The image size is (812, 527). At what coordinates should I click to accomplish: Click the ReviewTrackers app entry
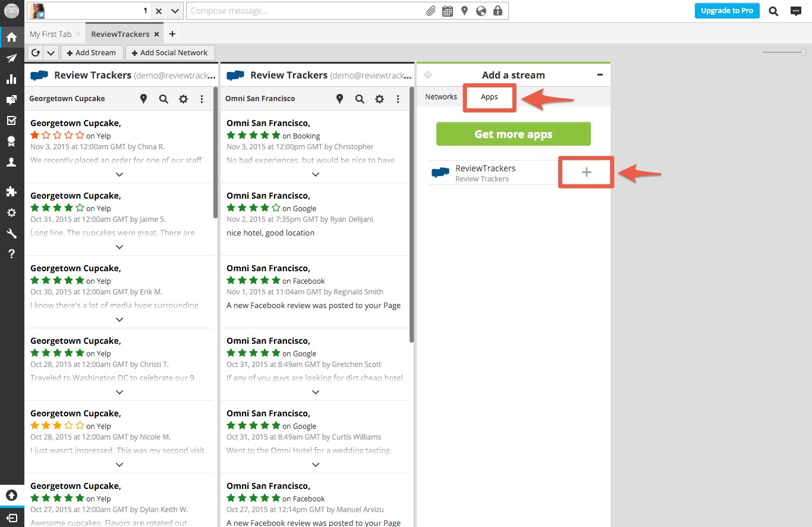click(x=493, y=172)
